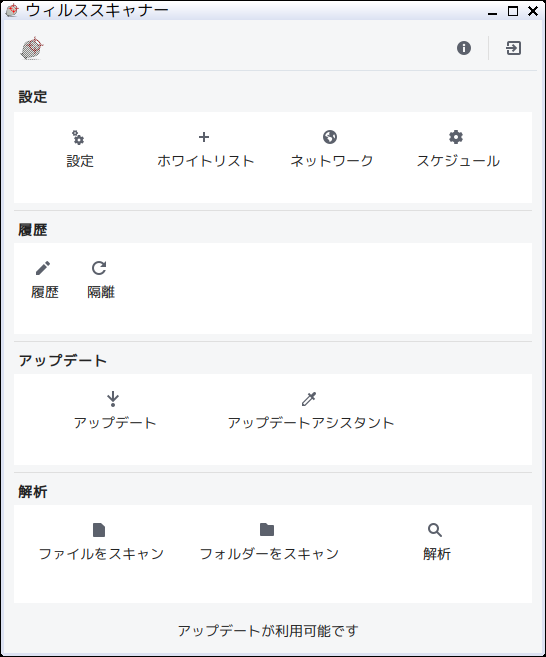Maximize the ウィルススキャナー window
This screenshot has height=657, width=546.
[513, 11]
